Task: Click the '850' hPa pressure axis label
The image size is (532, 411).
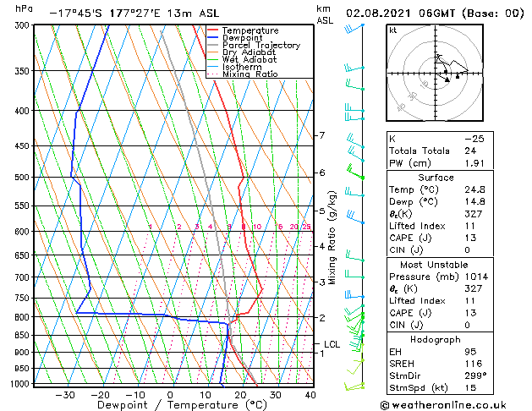Action: point(24,335)
